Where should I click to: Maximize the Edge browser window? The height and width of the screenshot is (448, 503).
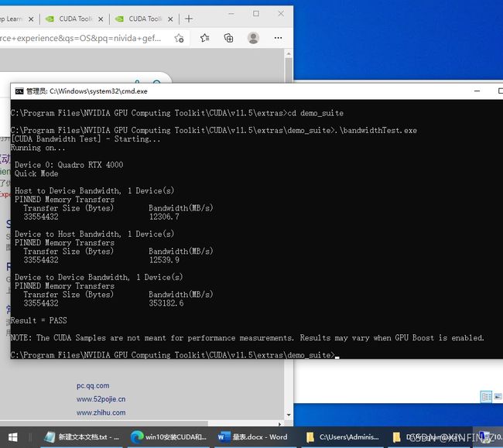256,14
